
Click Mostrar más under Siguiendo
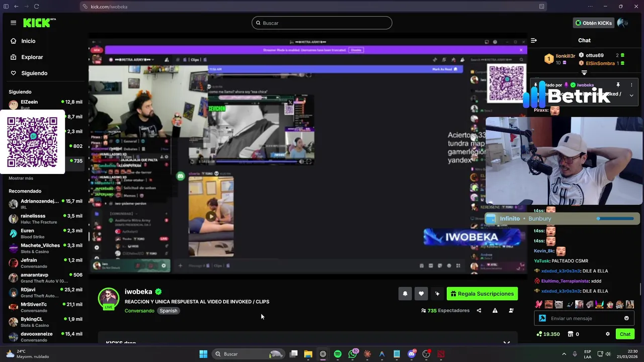[21, 178]
